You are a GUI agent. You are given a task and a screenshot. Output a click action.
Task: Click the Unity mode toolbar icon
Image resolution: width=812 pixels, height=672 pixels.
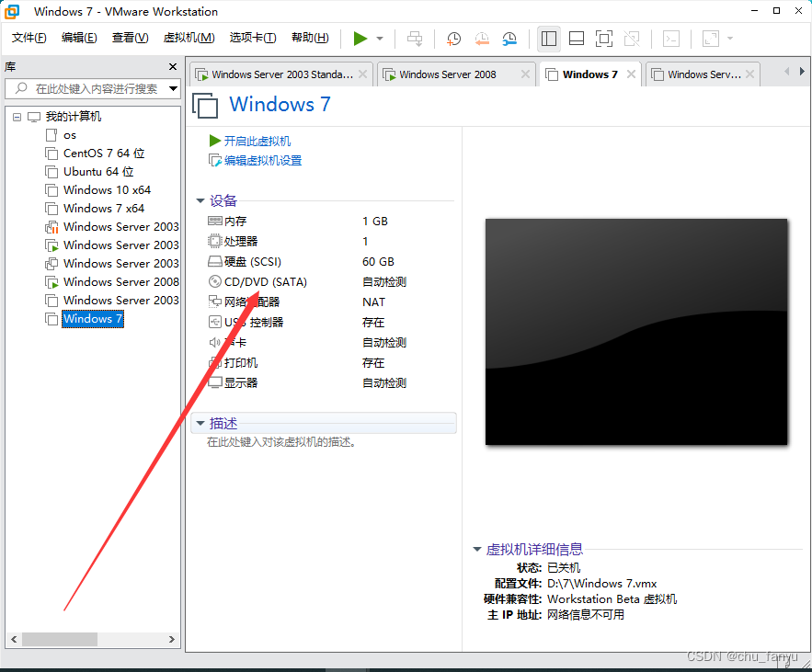(x=632, y=39)
